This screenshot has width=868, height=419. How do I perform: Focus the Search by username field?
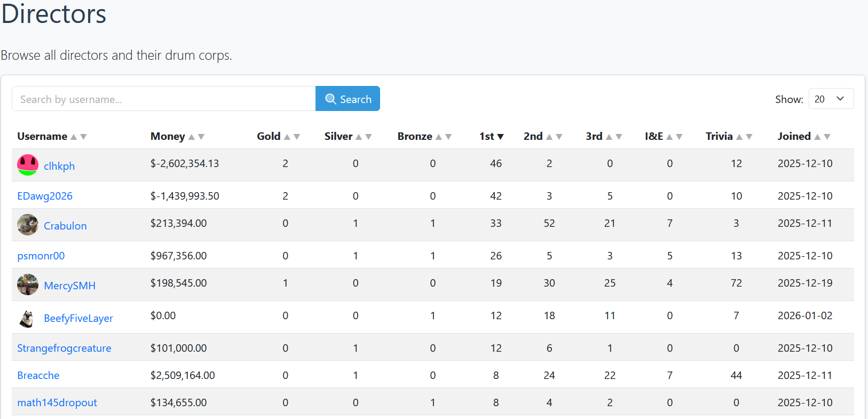pyautogui.click(x=164, y=99)
